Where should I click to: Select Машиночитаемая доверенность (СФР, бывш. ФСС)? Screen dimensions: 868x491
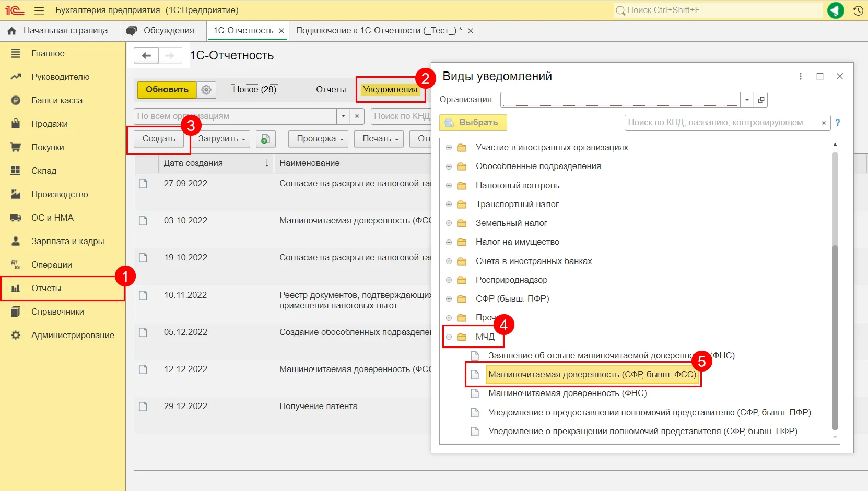click(592, 375)
